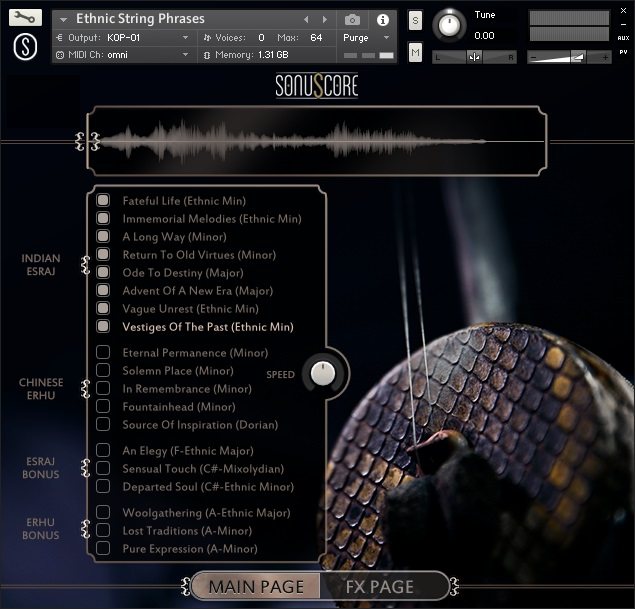The height and width of the screenshot is (609, 635).
Task: Select the Source Of Inspiration (Dorian) phrase
Action: click(x=200, y=425)
